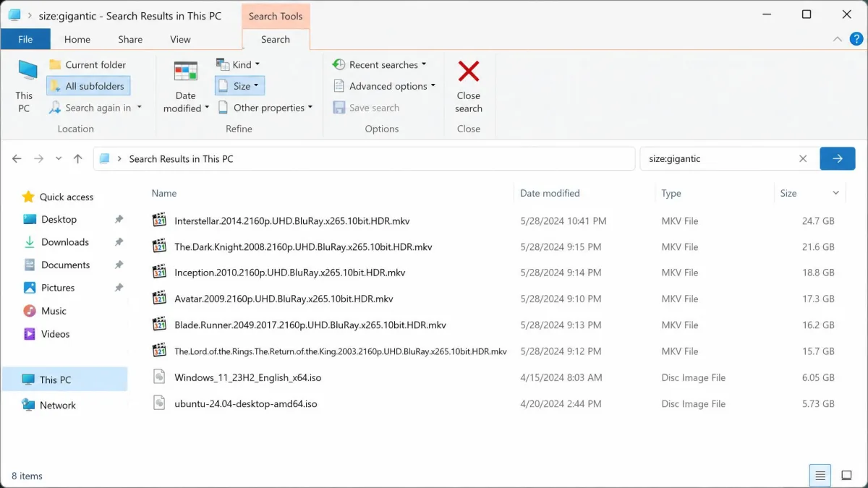This screenshot has width=868, height=488.
Task: Select Windows_11_23H2_English_x64.iso file name
Action: click(248, 377)
